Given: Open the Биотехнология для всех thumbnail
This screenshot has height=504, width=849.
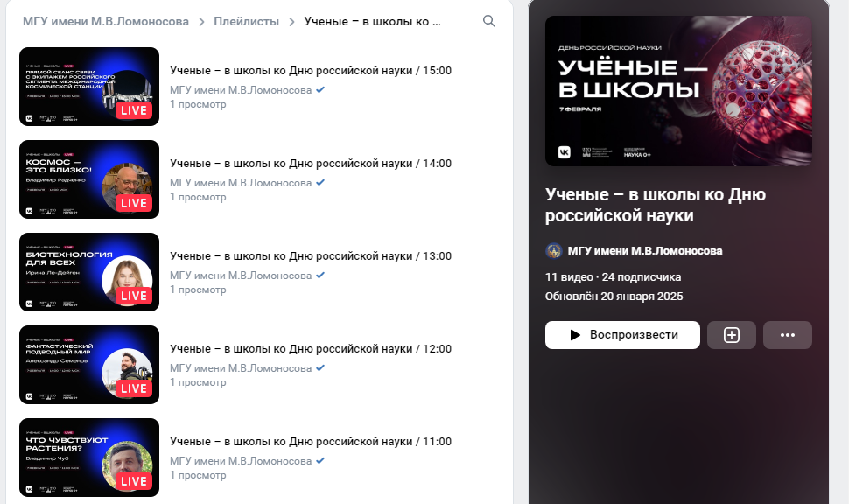Looking at the screenshot, I should click(x=89, y=272).
